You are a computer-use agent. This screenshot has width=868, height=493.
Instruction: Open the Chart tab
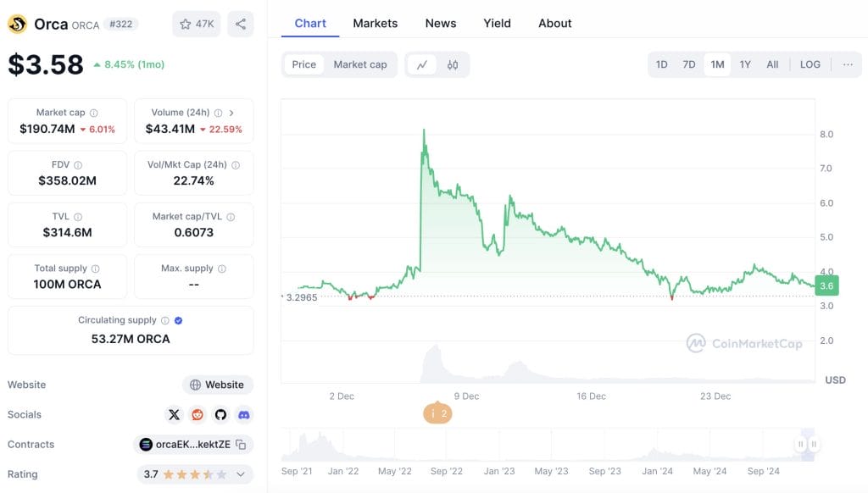[310, 23]
